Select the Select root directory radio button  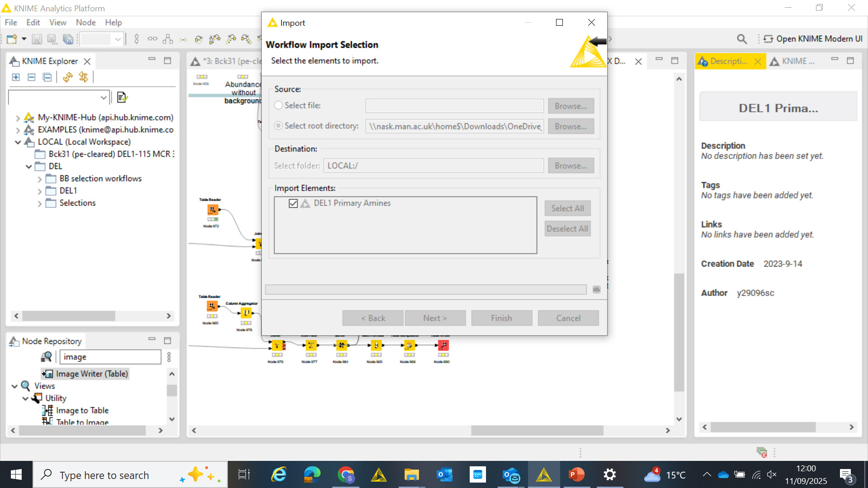[x=278, y=126]
